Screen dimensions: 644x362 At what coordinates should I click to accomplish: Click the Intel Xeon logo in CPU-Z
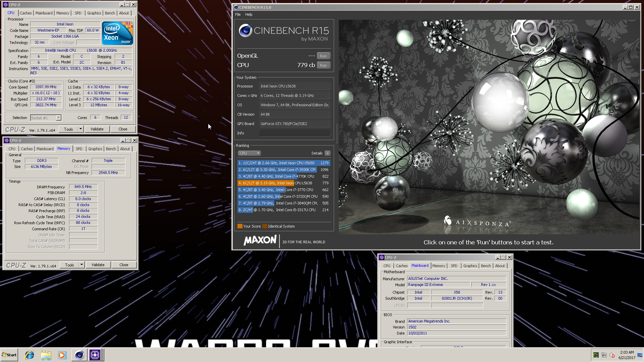pyautogui.click(x=117, y=33)
